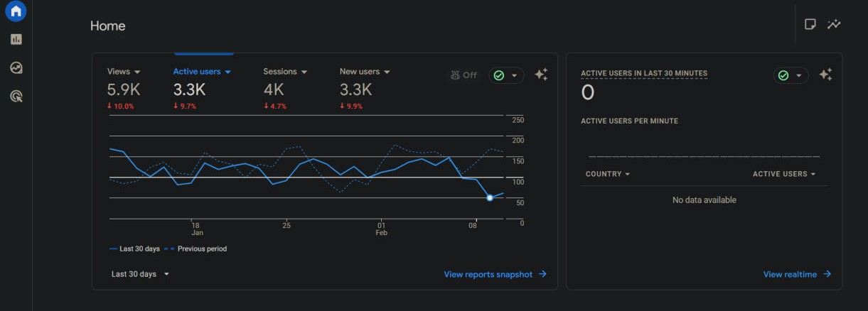
Task: Click the 4.7% decrease under Sessions
Action: click(275, 107)
